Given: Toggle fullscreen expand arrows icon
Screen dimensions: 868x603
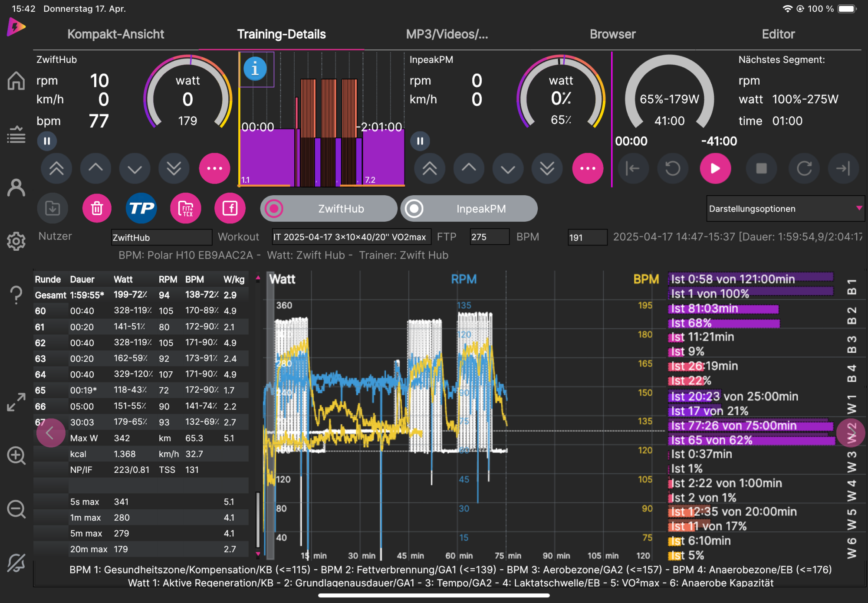Looking at the screenshot, I should click(16, 402).
